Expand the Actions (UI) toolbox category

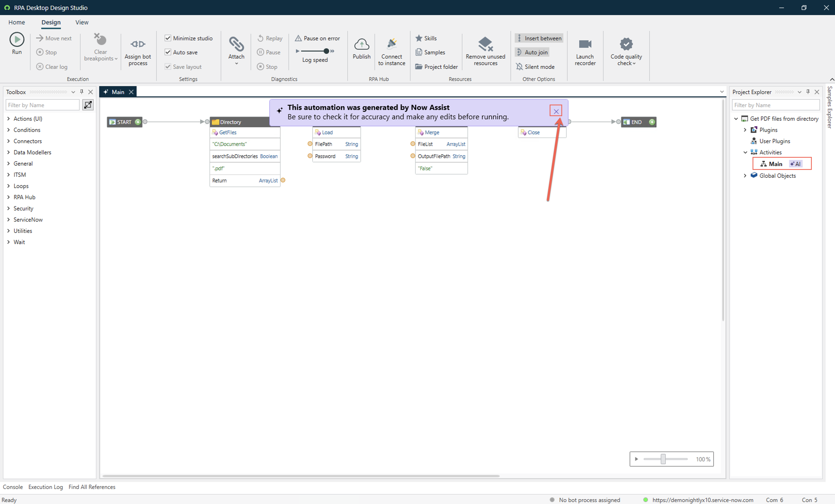8,119
